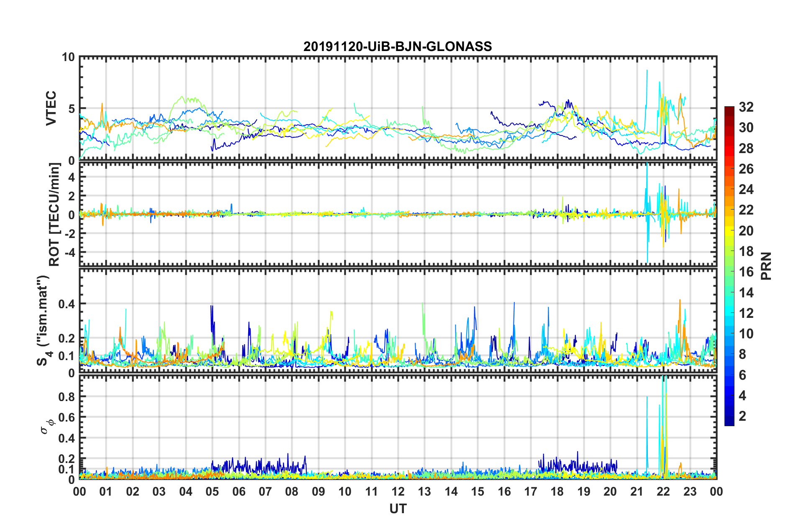The width and height of the screenshot is (796, 532).
Task: Click the x-axis tick label 07
Action: point(265,491)
